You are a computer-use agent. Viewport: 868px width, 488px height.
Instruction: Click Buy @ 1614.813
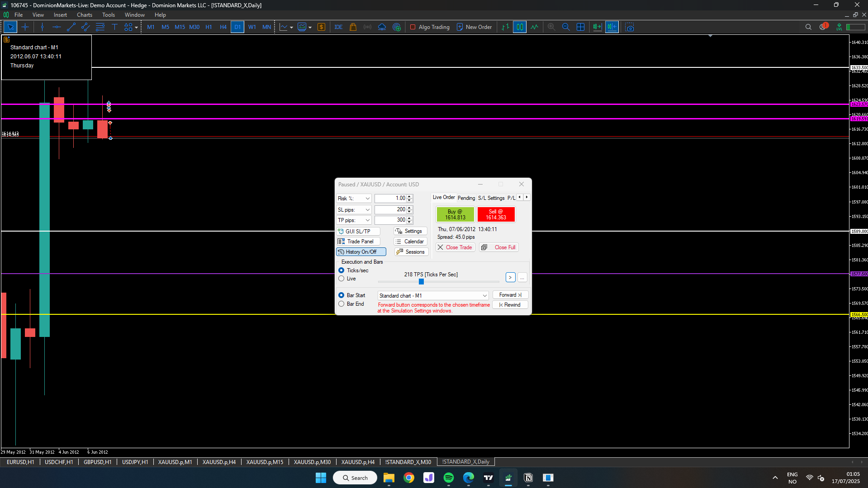click(455, 214)
